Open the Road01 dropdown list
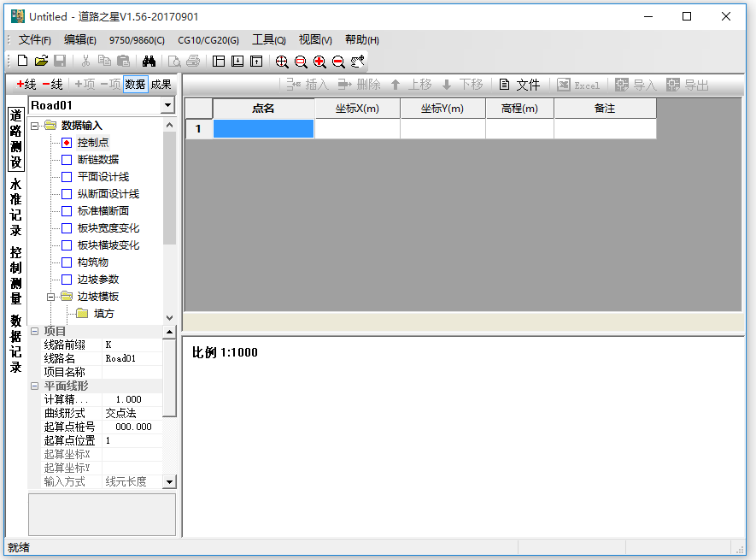 pyautogui.click(x=167, y=105)
